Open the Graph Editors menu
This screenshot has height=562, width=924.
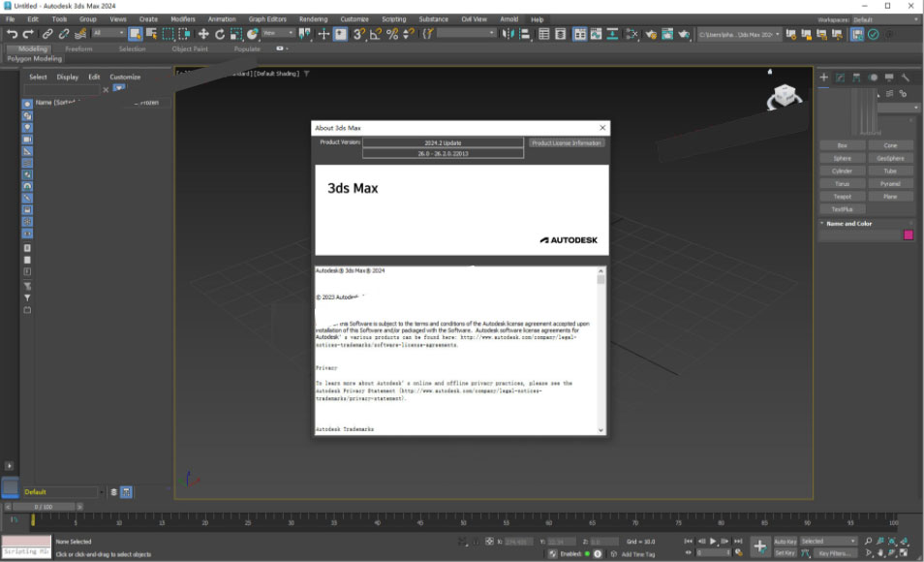click(x=267, y=19)
